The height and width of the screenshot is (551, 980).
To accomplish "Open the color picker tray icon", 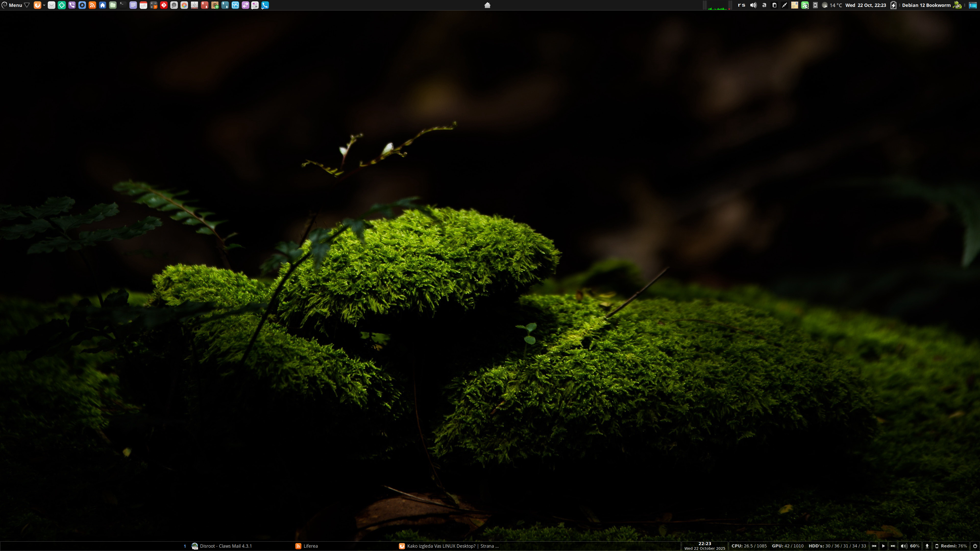I will pyautogui.click(x=785, y=5).
